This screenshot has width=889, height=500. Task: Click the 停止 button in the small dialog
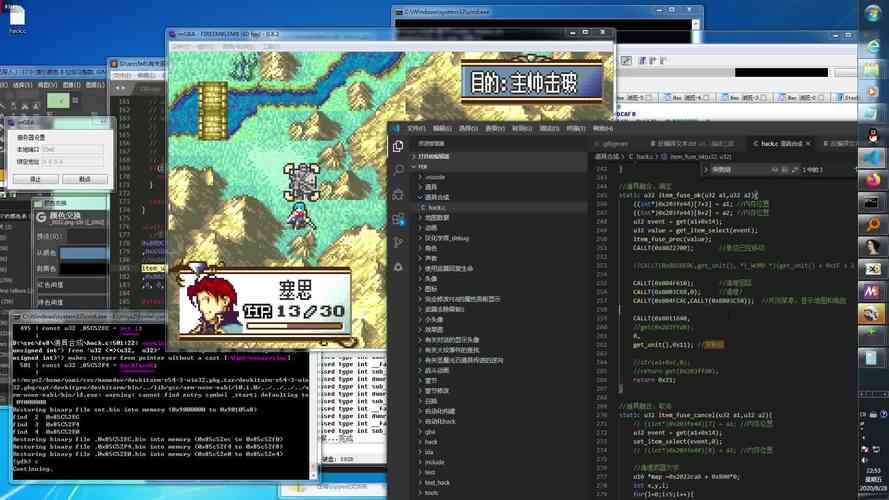pos(35,179)
